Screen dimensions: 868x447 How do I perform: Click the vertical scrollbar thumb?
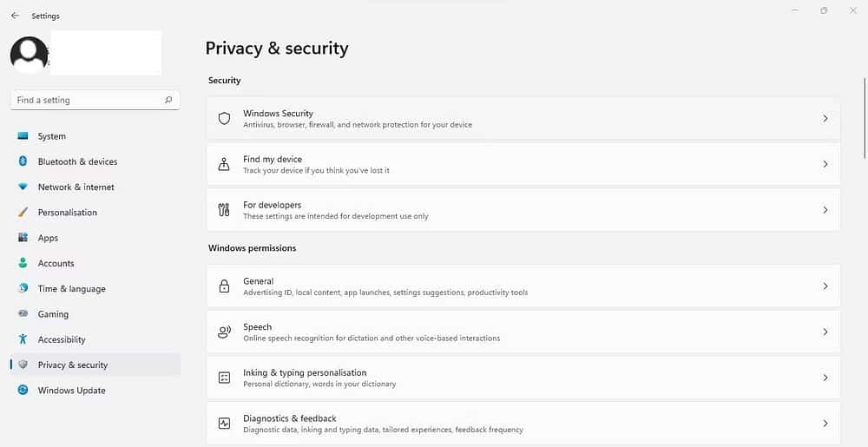(x=865, y=117)
